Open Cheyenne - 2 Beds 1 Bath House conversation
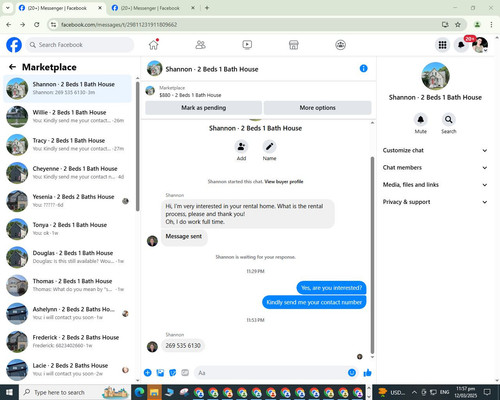Viewport: 500px width, 400px height. coord(68,173)
